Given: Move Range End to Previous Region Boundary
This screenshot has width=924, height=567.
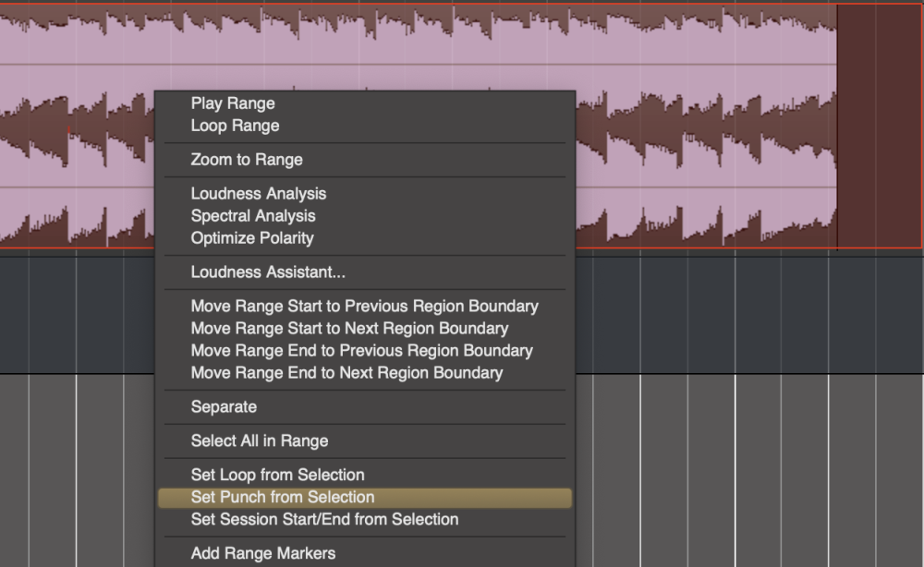Looking at the screenshot, I should point(360,350).
